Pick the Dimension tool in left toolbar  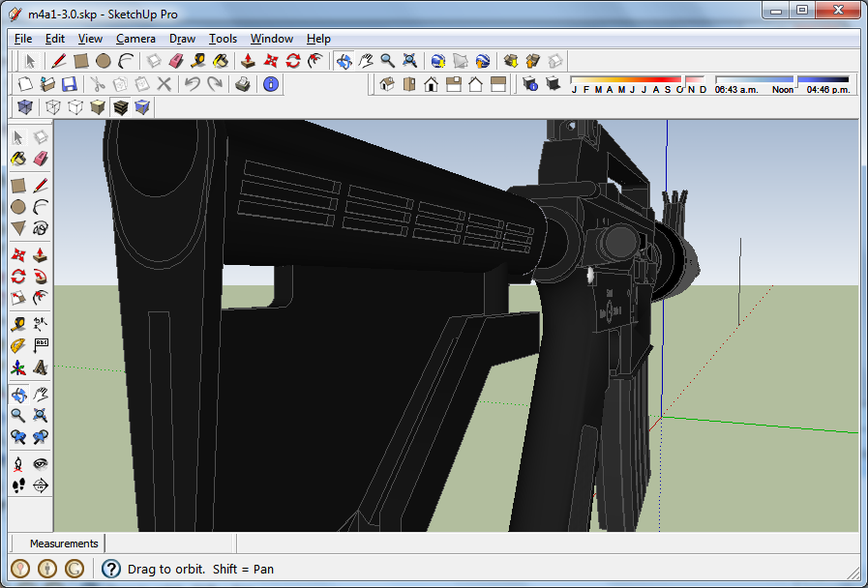pyautogui.click(x=41, y=324)
